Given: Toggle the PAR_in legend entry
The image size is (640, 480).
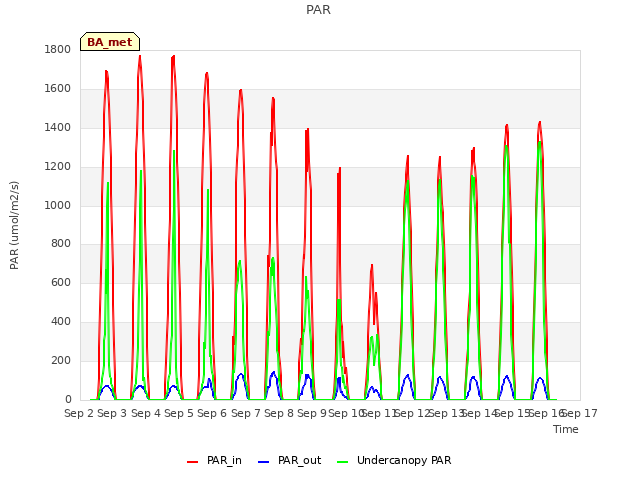Looking at the screenshot, I should coord(214,460).
